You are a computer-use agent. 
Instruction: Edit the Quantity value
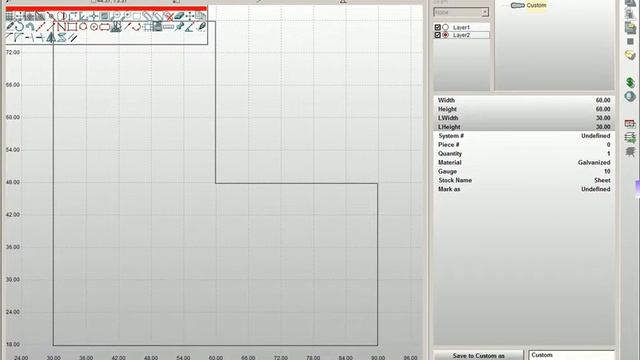click(608, 154)
